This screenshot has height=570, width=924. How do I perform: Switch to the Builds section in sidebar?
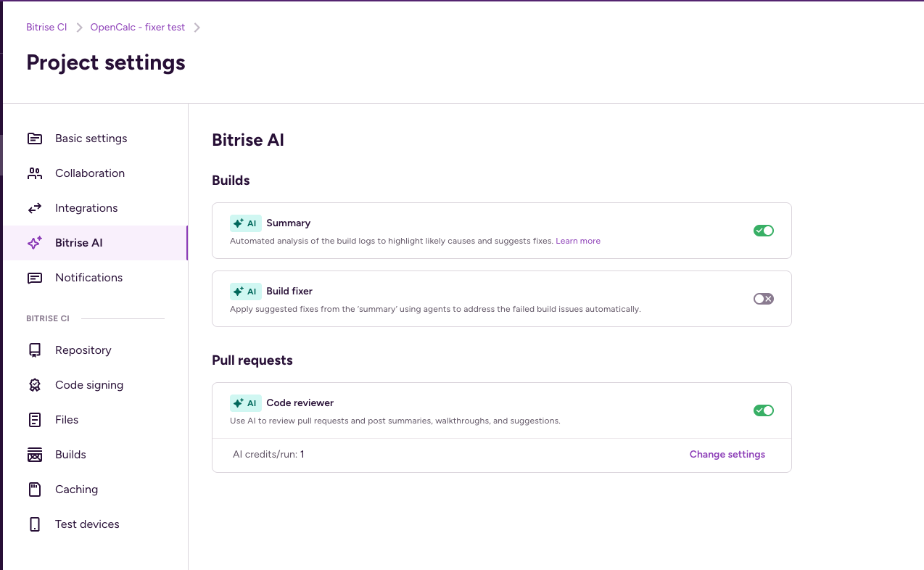click(70, 454)
